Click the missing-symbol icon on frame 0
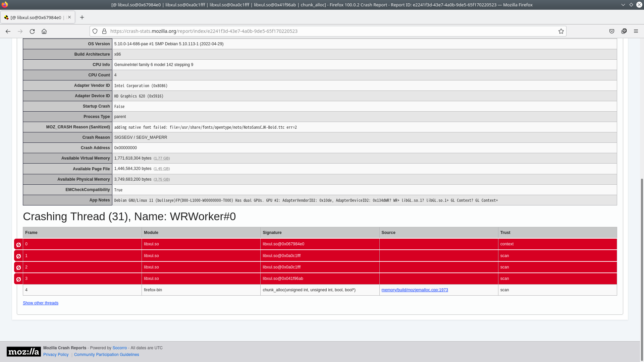Viewport: 644px width, 362px height. click(18, 244)
